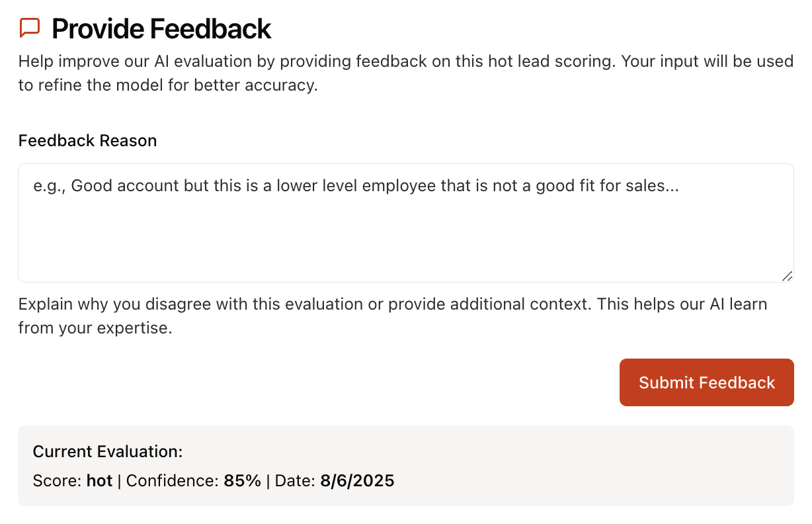Click the red speech bubble feedback icon
The image size is (812, 524).
(x=29, y=27)
